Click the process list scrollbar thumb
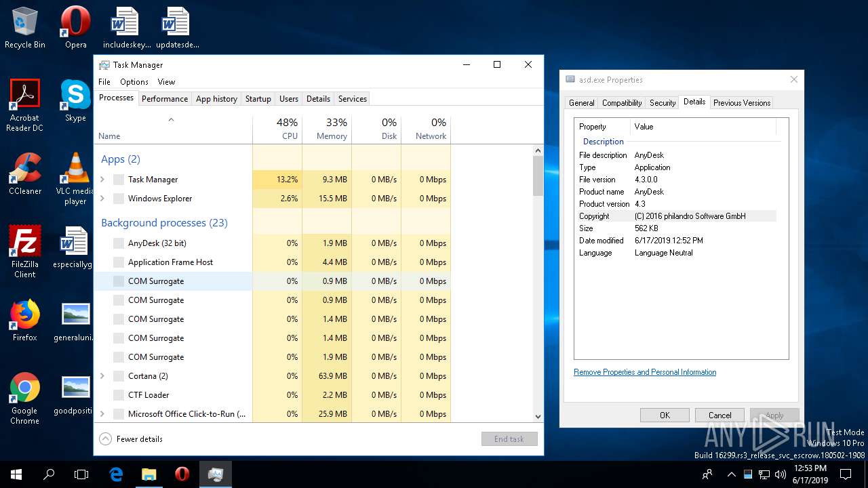868x488 pixels. pos(538,176)
